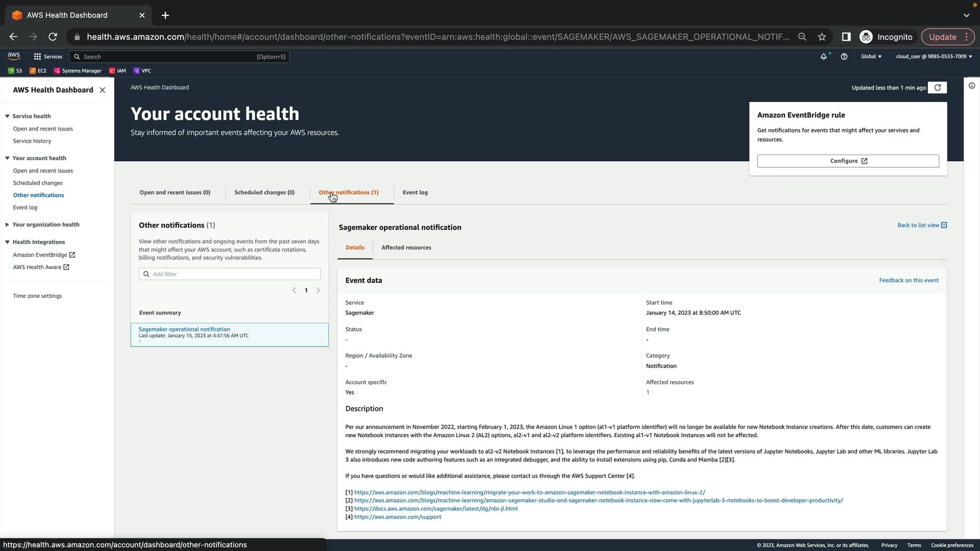
Task: Open the Affected resources tab
Action: click(x=406, y=247)
